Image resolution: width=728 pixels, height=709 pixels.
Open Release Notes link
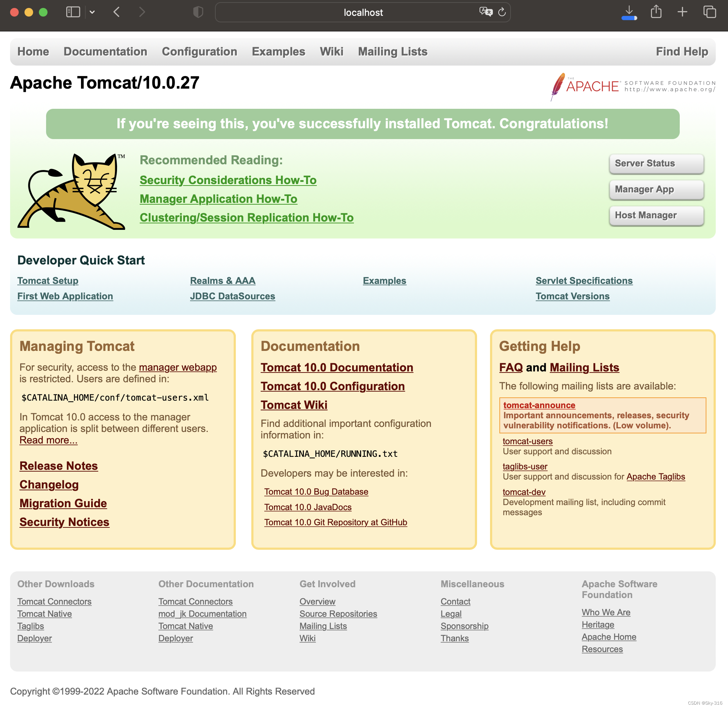coord(58,466)
